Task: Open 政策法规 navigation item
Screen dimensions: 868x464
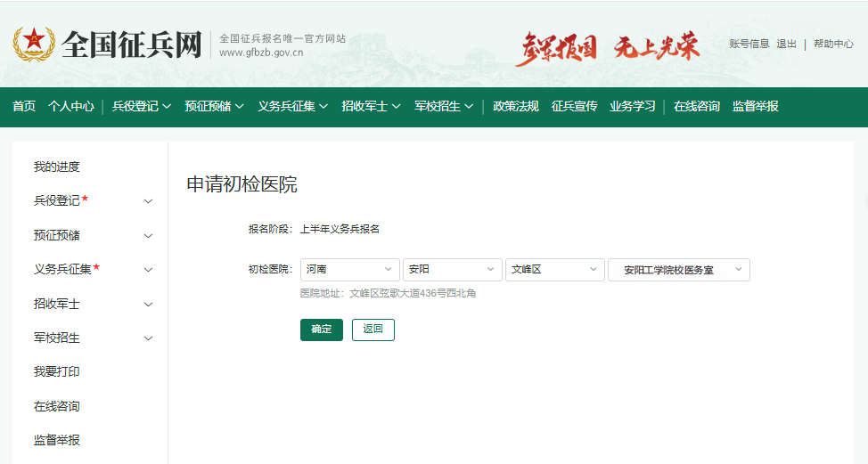Action: point(515,106)
